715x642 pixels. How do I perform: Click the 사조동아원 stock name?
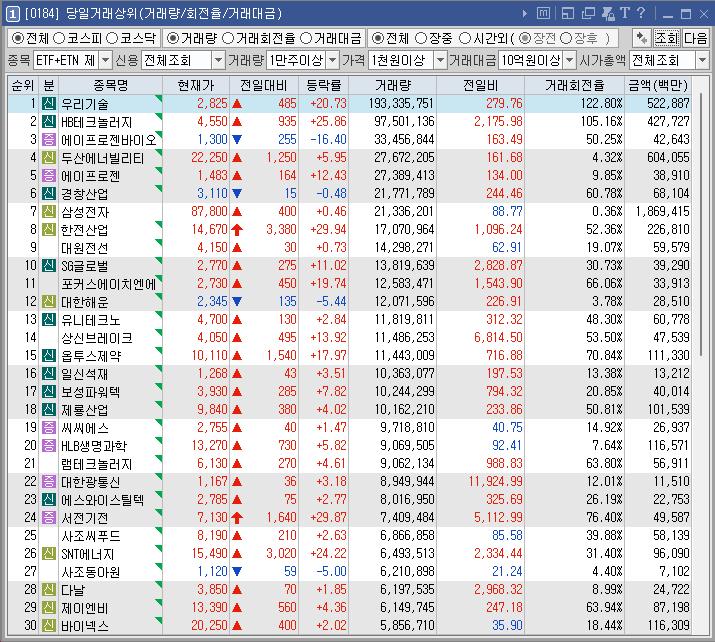click(90, 572)
